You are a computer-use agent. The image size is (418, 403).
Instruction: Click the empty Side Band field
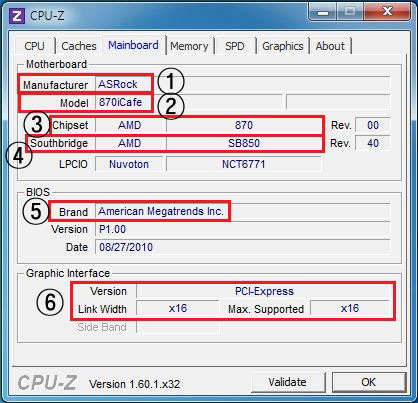pyautogui.click(x=178, y=327)
